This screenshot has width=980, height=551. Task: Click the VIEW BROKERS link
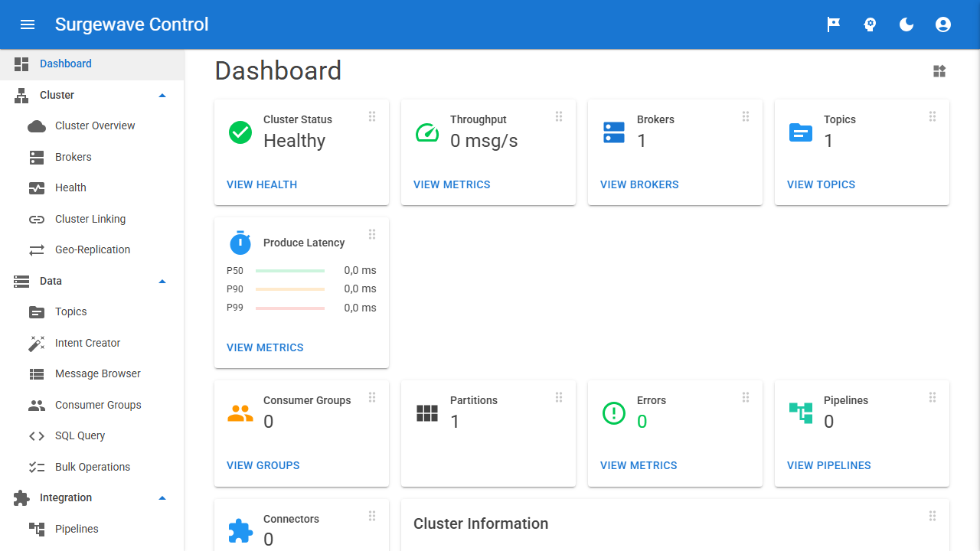[x=639, y=184]
